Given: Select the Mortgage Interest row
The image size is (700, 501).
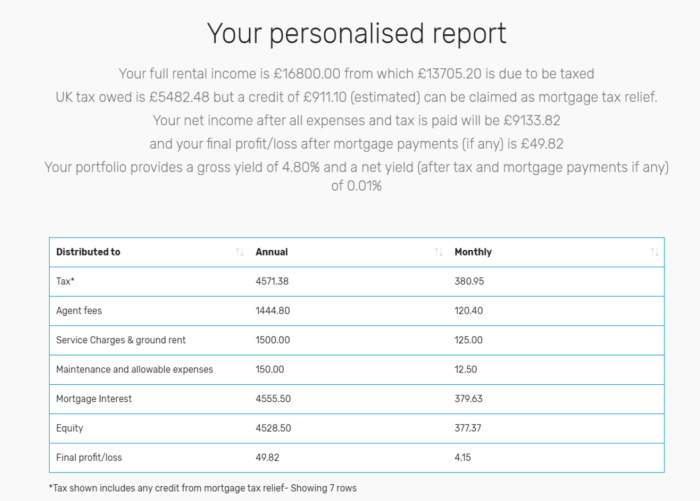Looking at the screenshot, I should click(x=357, y=399).
